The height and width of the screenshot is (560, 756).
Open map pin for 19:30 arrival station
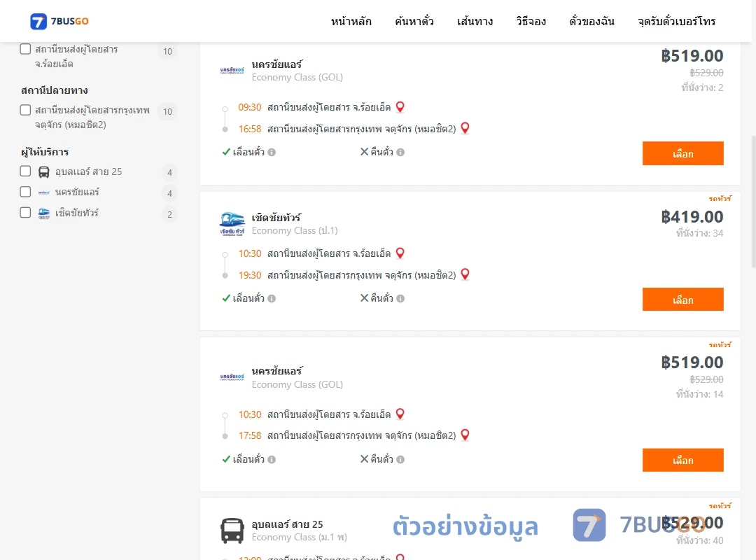click(x=465, y=274)
